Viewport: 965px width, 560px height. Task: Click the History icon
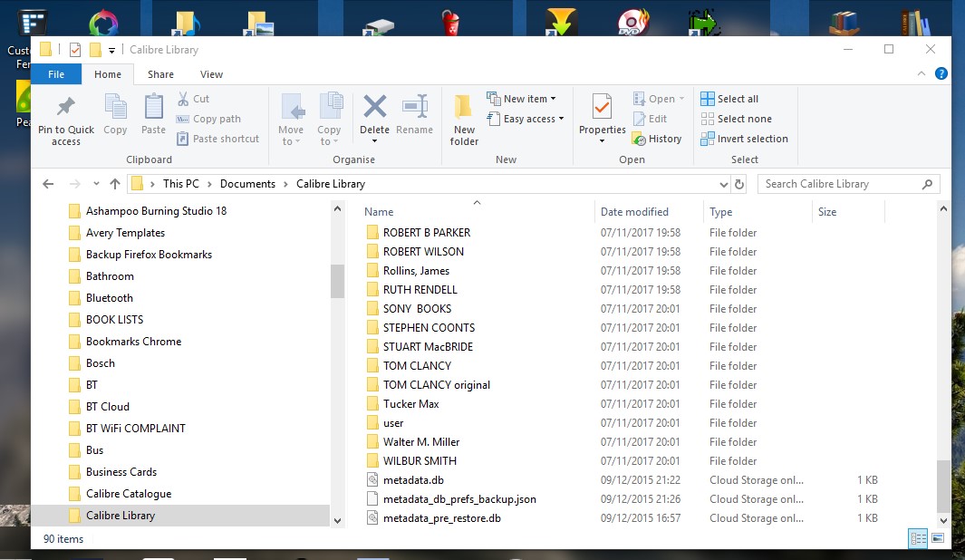click(x=638, y=139)
